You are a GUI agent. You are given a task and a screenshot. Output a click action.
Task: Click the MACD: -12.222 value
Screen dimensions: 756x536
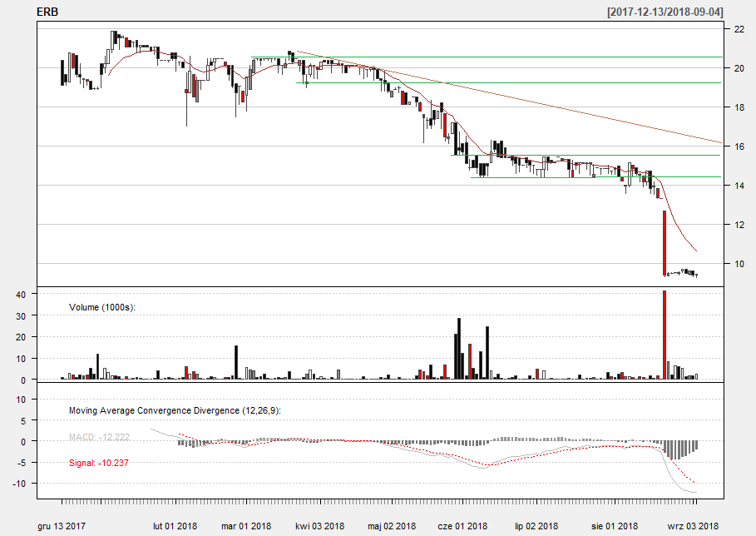coord(99,437)
